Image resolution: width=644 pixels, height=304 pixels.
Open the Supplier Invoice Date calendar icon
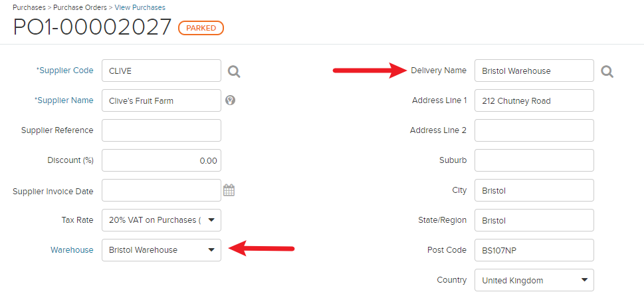229,190
